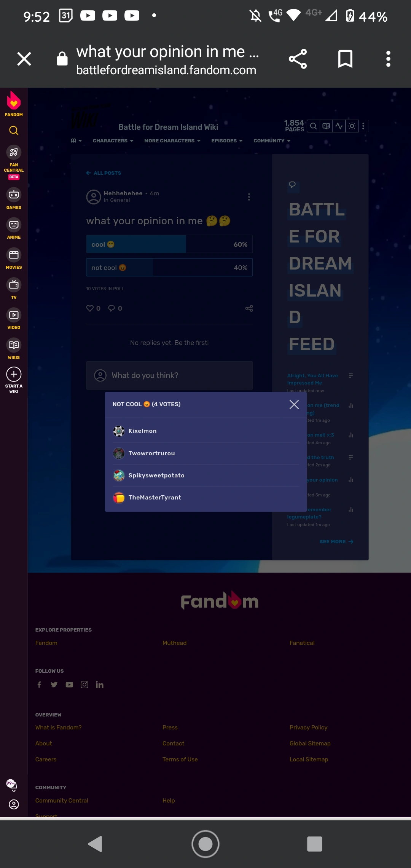Viewport: 411px width, 868px height.
Task: Open Fanatical footer link
Action: click(302, 643)
